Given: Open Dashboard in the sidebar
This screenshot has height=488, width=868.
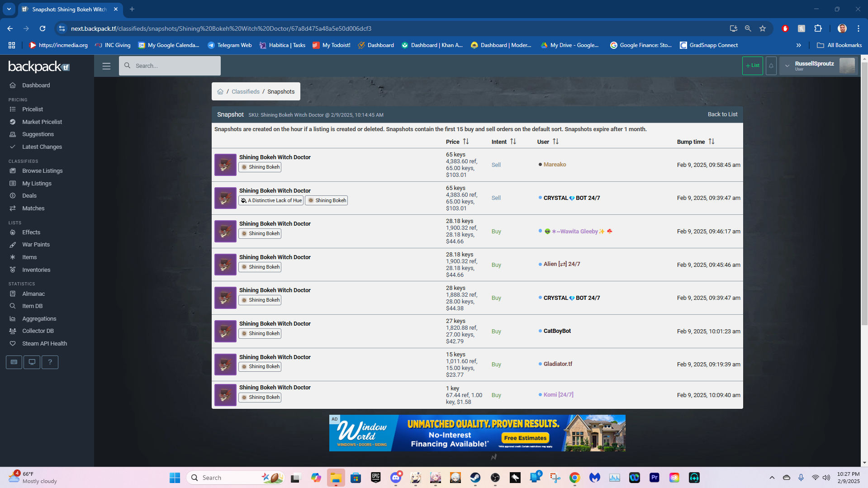Looking at the screenshot, I should (x=36, y=85).
